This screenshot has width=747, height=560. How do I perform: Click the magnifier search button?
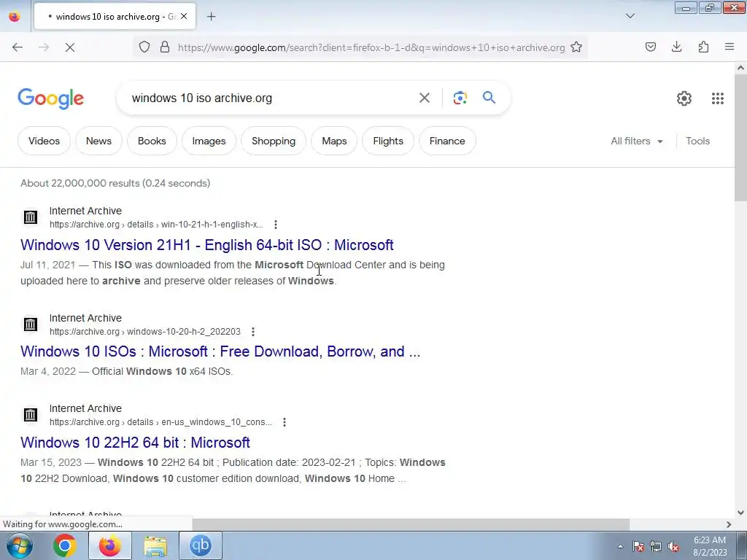[489, 98]
